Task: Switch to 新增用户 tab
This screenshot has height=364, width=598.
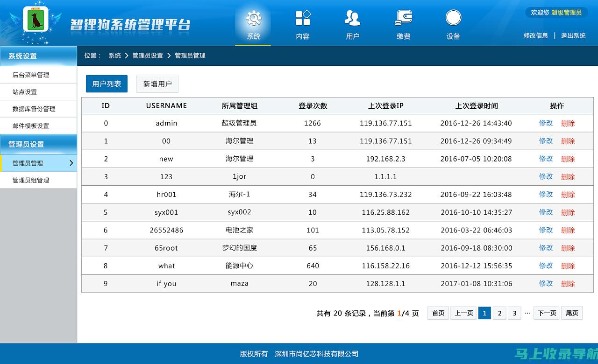Action: pos(157,84)
